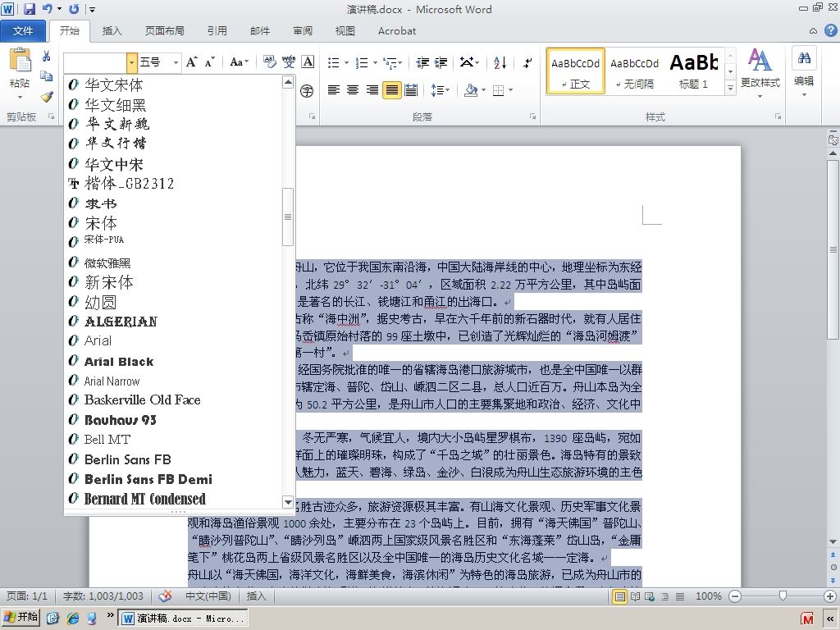Minimize the ribbon with the caret icon

click(x=813, y=31)
